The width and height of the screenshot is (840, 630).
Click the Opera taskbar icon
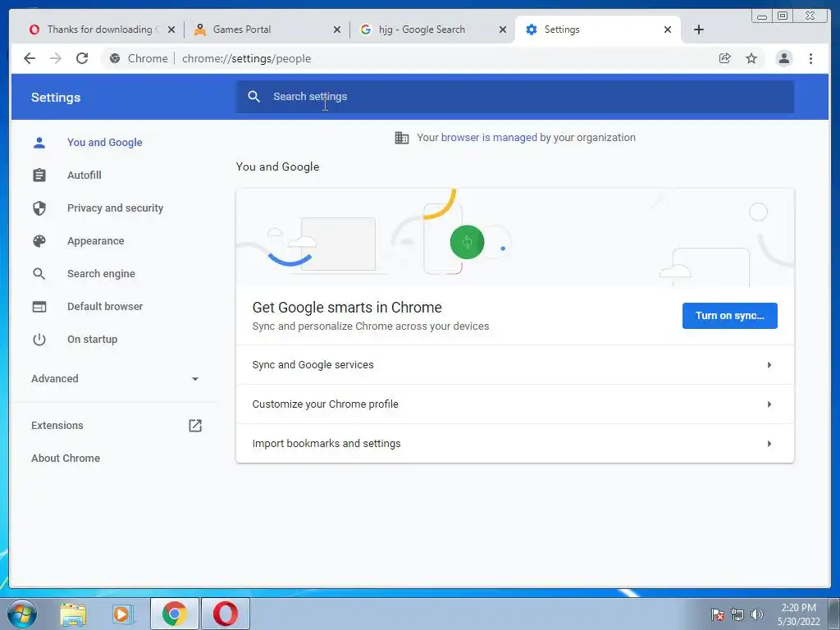pos(226,614)
